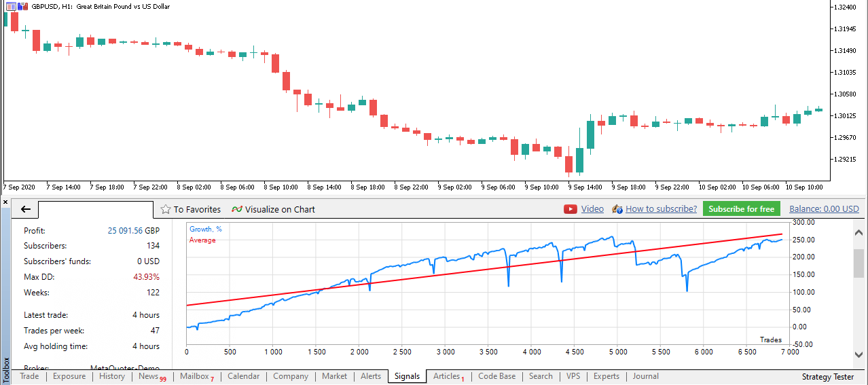This screenshot has height=385, width=868.
Task: Click the signal panel scrollbar down arrow
Action: point(859,354)
